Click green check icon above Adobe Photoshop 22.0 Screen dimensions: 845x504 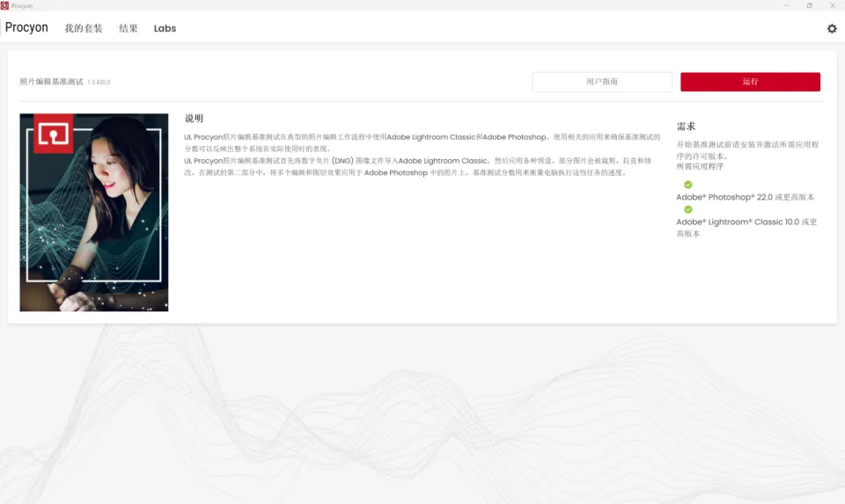click(x=687, y=185)
